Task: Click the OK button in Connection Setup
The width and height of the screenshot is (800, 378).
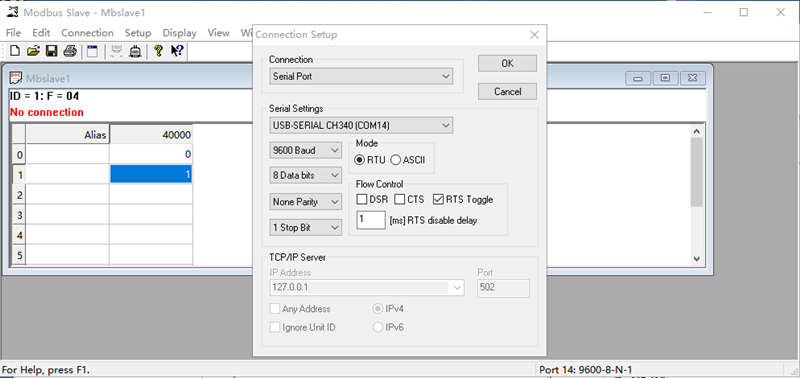Action: tap(507, 63)
